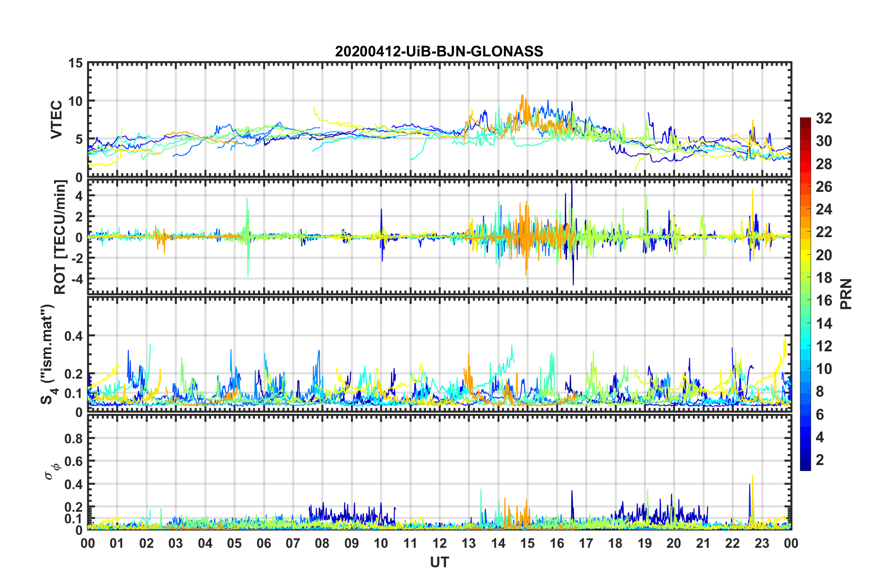Click colorbar tick label 22
The height and width of the screenshot is (588, 879).
click(824, 232)
